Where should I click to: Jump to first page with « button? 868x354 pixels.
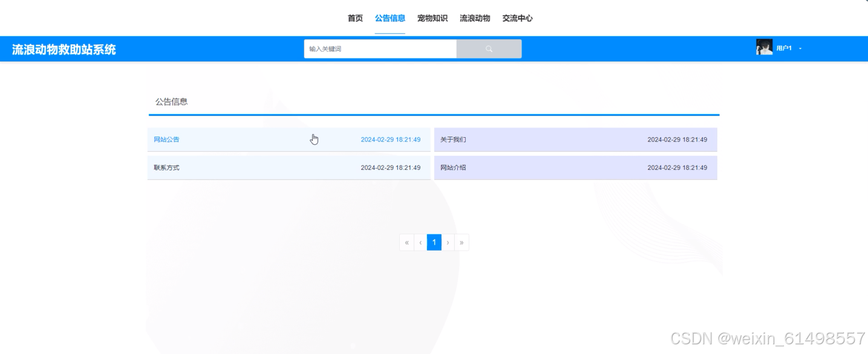(x=406, y=242)
